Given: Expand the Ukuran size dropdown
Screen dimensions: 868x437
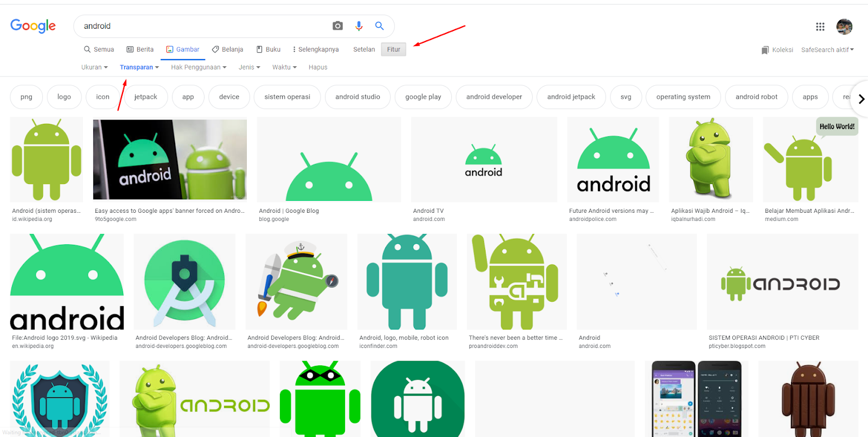Looking at the screenshot, I should tap(94, 67).
